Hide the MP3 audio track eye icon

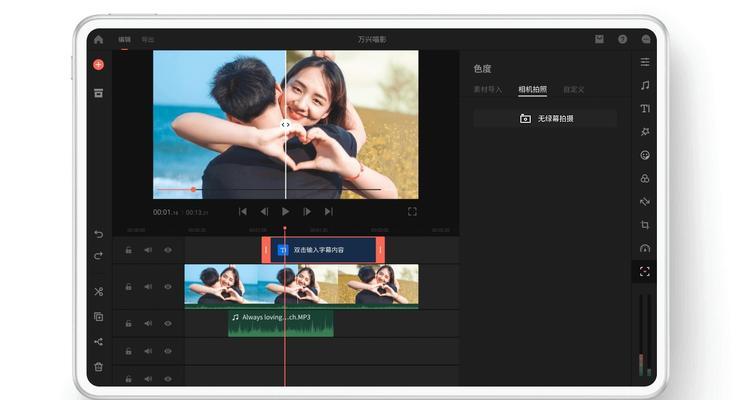pyautogui.click(x=168, y=323)
